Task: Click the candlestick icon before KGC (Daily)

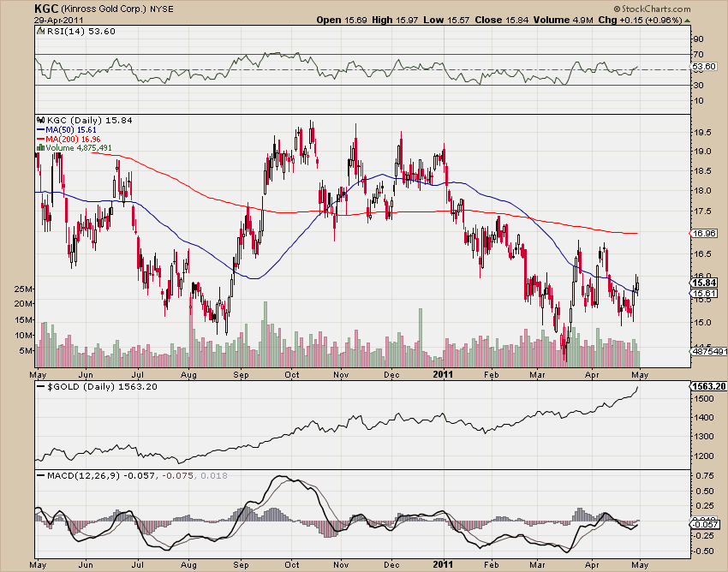Action: point(41,120)
